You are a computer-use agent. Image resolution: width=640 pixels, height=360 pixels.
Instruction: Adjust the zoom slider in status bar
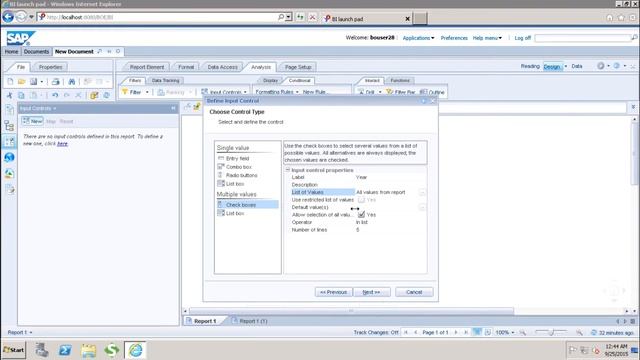point(551,333)
